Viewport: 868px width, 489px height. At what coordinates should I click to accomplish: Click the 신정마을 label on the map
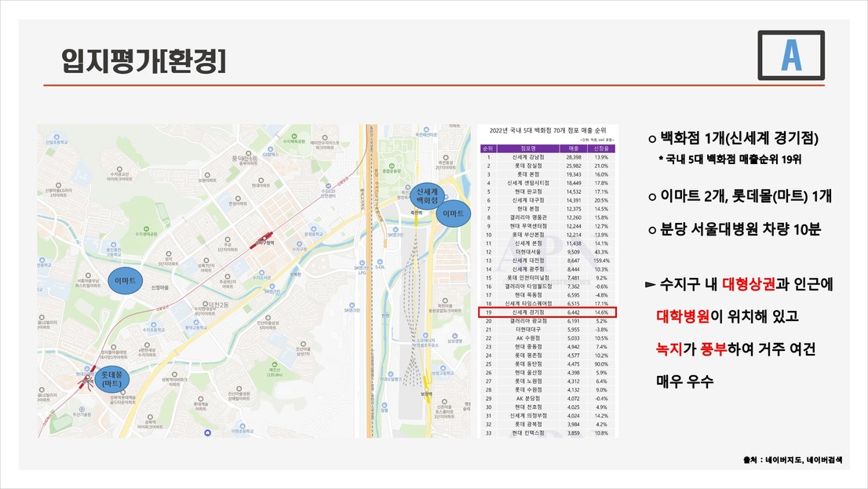pos(160,287)
